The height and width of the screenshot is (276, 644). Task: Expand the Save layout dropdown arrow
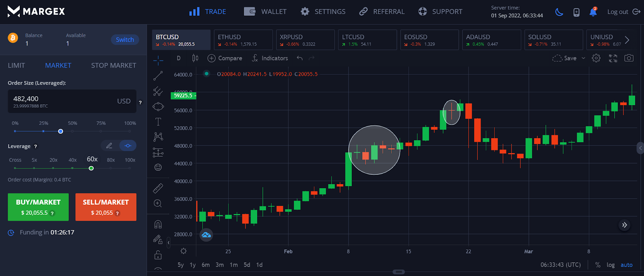point(583,58)
